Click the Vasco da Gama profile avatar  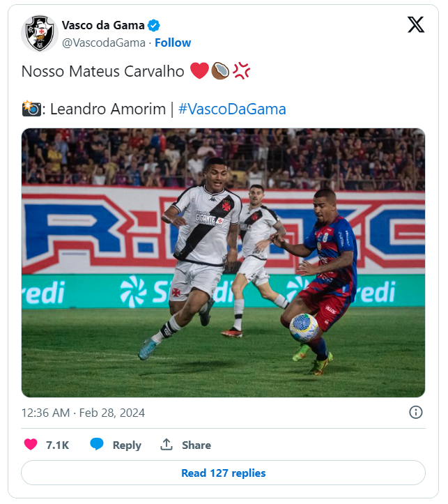tap(39, 33)
